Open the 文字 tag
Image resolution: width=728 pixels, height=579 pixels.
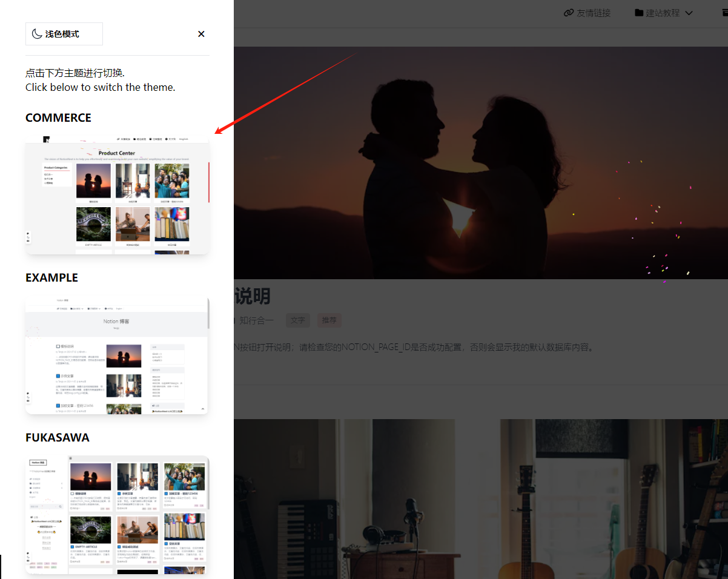pos(298,320)
